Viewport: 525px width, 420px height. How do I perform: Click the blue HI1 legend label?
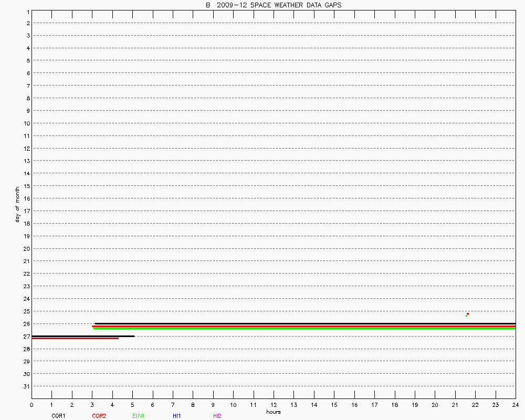click(x=176, y=416)
